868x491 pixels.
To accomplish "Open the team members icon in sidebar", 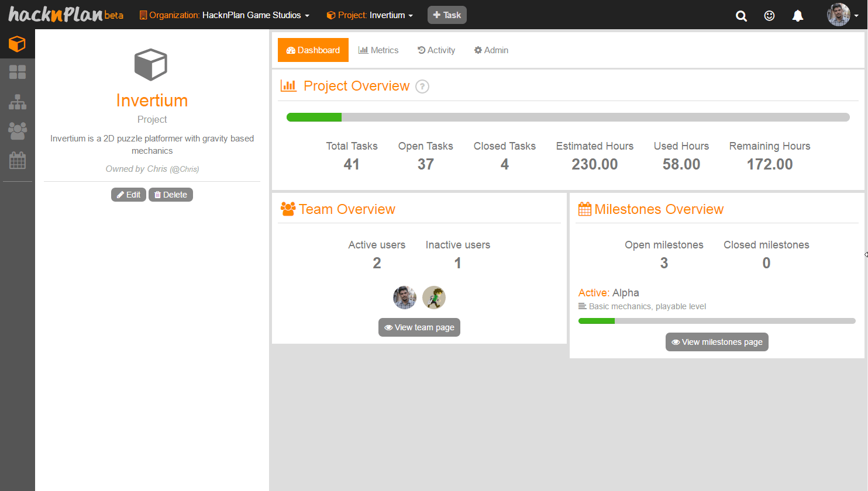I will 18,131.
